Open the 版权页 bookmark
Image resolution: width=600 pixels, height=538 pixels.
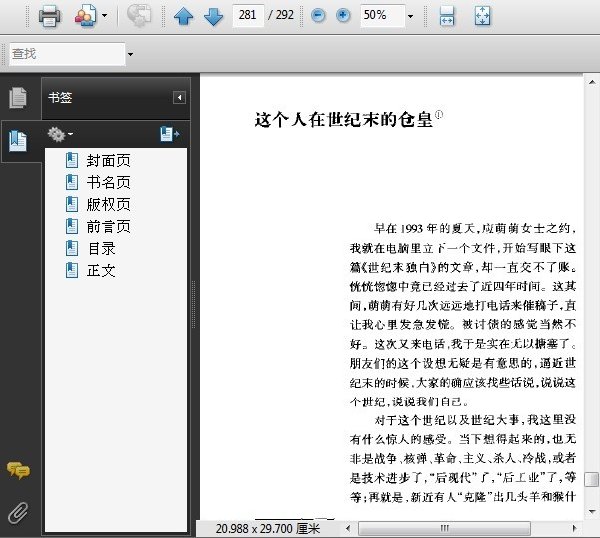(x=108, y=205)
